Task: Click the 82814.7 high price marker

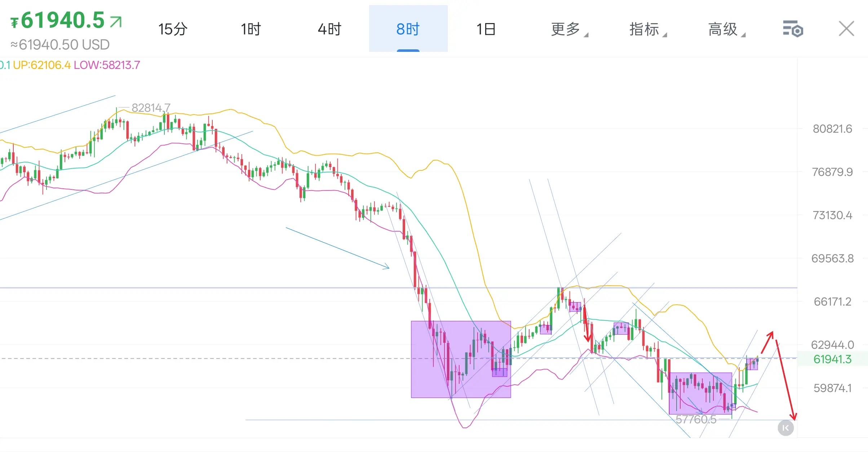Action: click(x=151, y=107)
